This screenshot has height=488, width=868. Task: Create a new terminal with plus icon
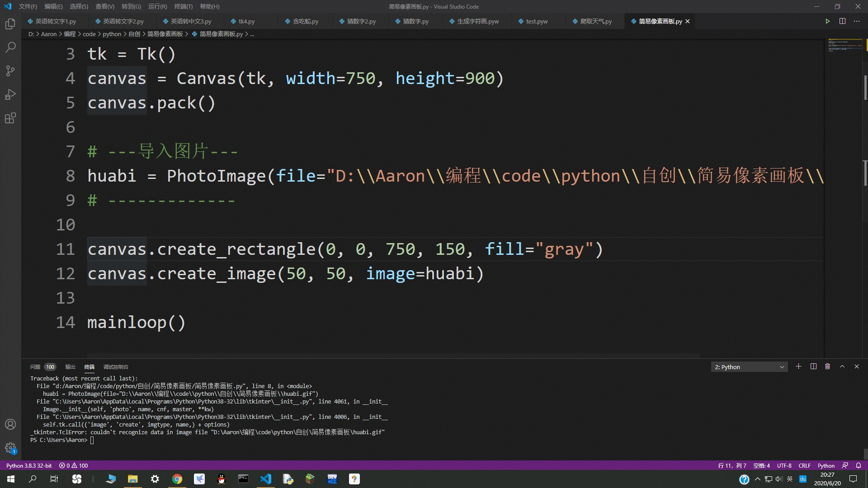tap(798, 366)
